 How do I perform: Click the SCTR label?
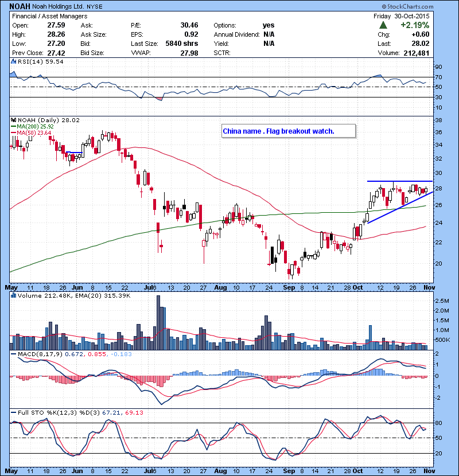click(x=221, y=53)
